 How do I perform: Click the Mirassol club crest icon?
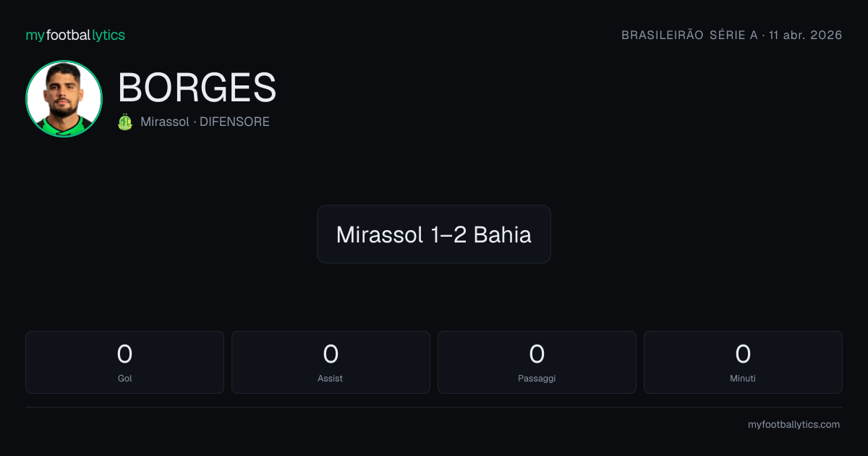(x=125, y=122)
